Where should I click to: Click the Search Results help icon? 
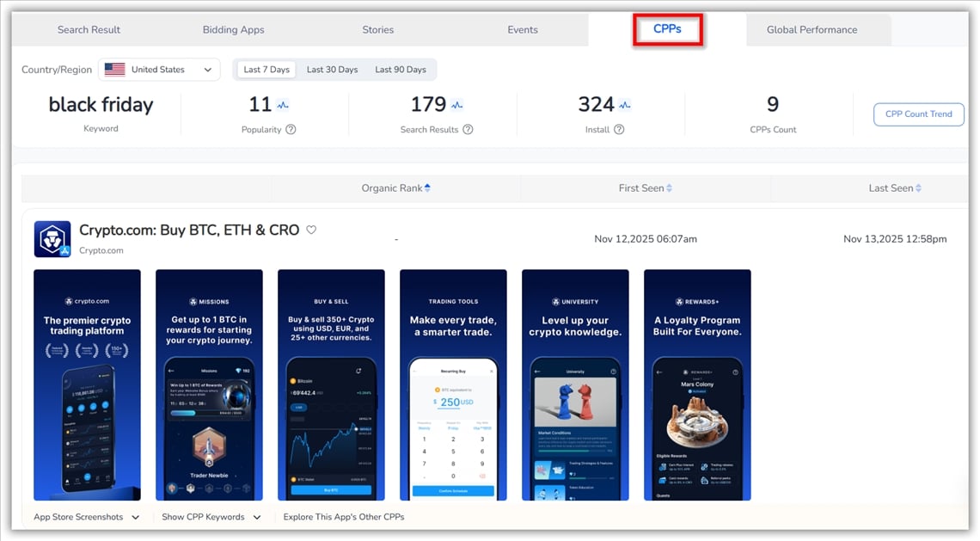[x=468, y=130]
